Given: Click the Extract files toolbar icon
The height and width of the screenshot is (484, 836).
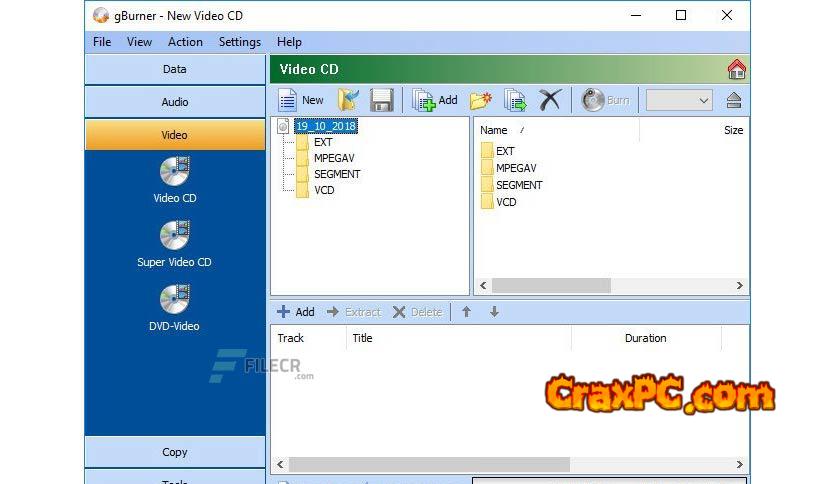Looking at the screenshot, I should tap(515, 100).
